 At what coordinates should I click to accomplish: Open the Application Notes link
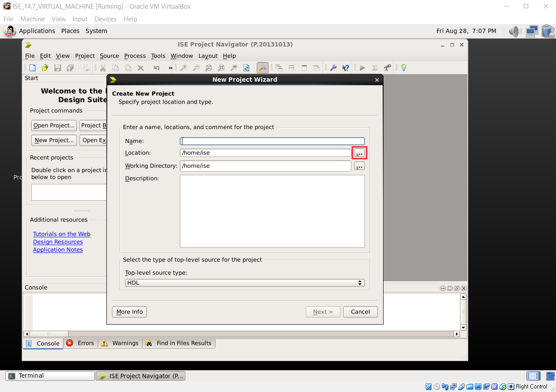pyautogui.click(x=58, y=249)
